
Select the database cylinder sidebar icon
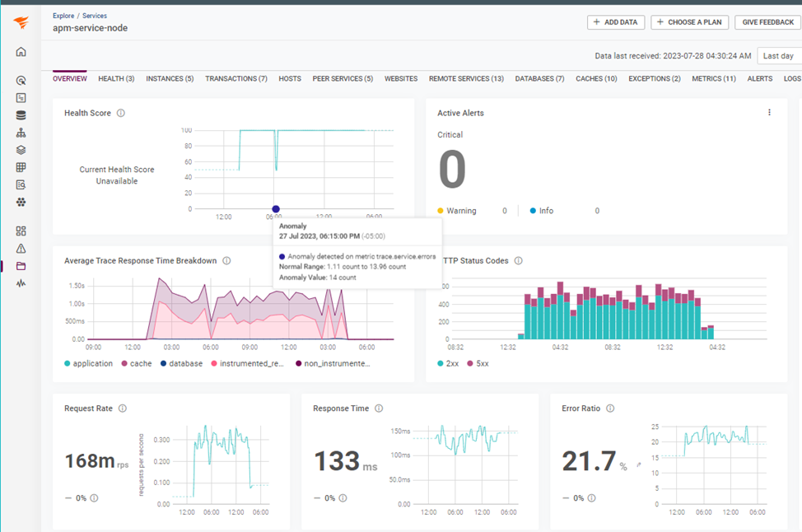coord(21,115)
